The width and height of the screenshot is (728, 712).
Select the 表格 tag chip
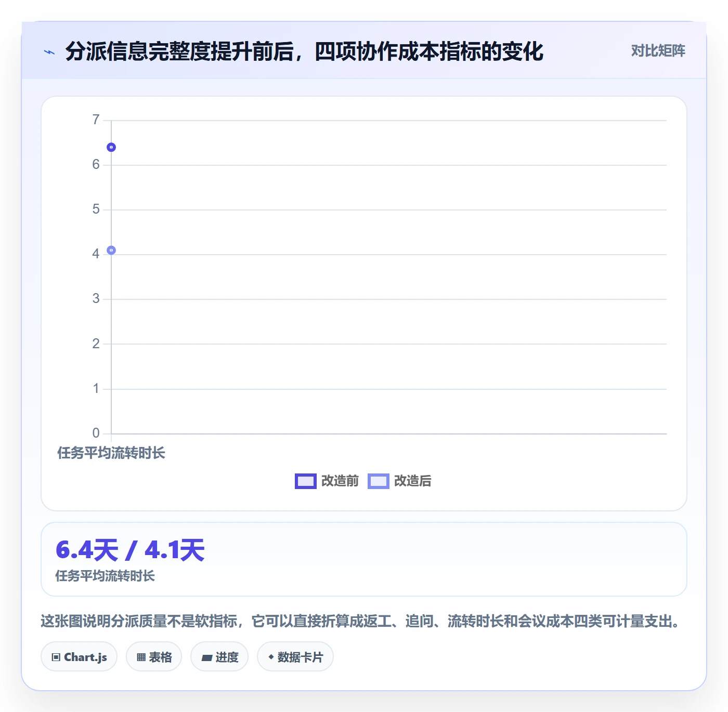154,657
